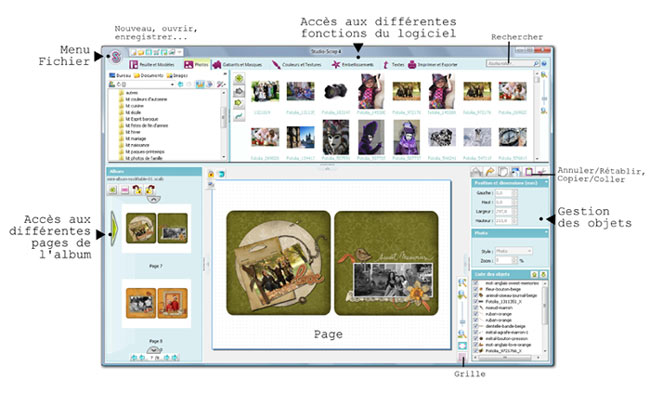The image size is (650, 393).
Task: Adjust the thumbnail size slider handle
Action: (x=544, y=99)
